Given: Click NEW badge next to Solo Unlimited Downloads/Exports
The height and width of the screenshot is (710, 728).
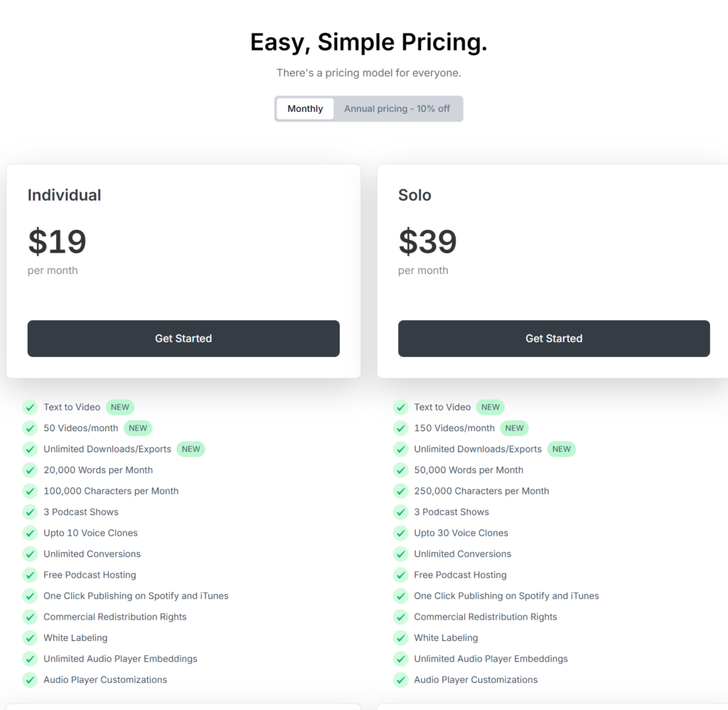Looking at the screenshot, I should 562,449.
